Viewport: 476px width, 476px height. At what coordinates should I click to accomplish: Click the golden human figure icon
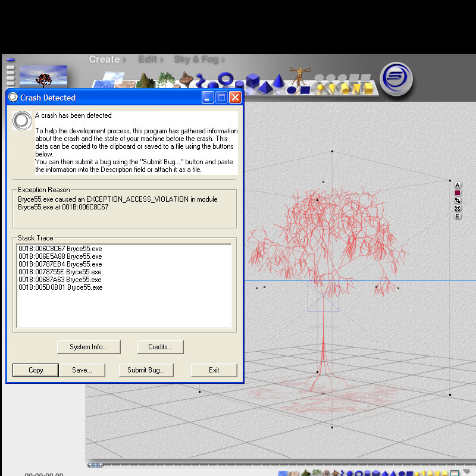pos(300,76)
